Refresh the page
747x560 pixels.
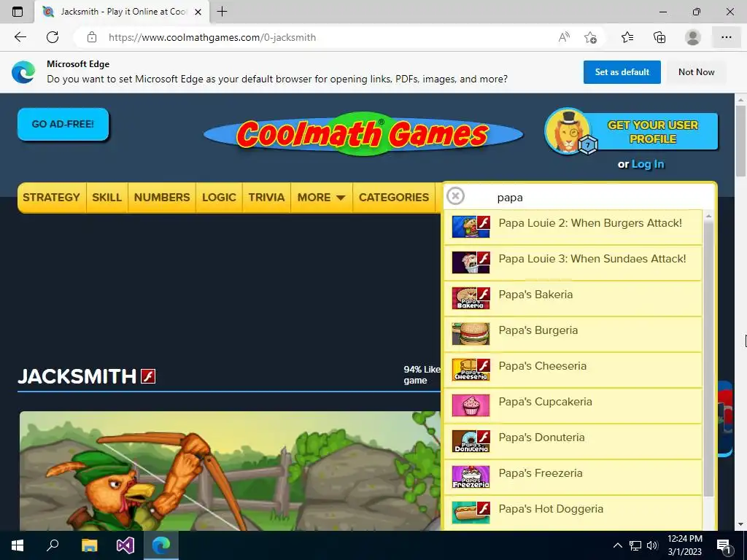tap(53, 37)
